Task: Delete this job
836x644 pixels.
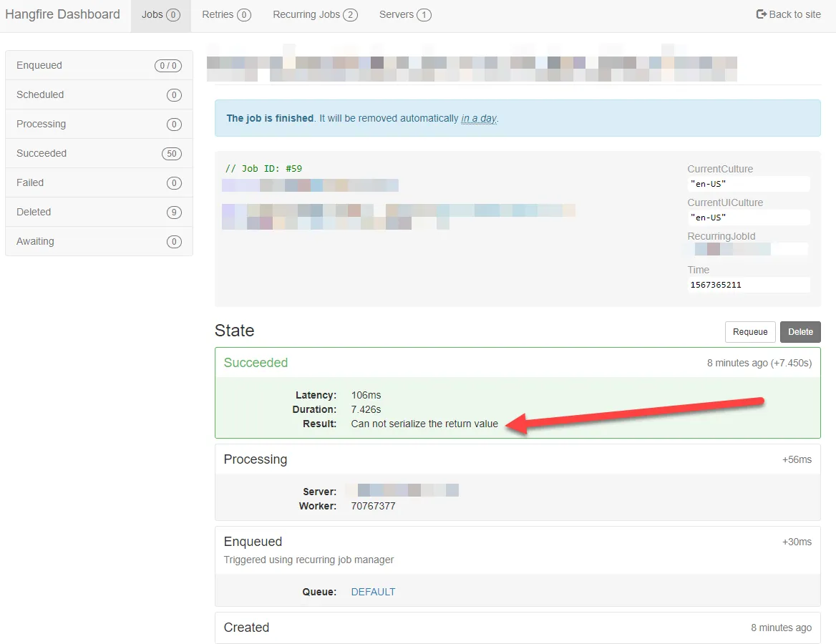Action: tap(800, 331)
